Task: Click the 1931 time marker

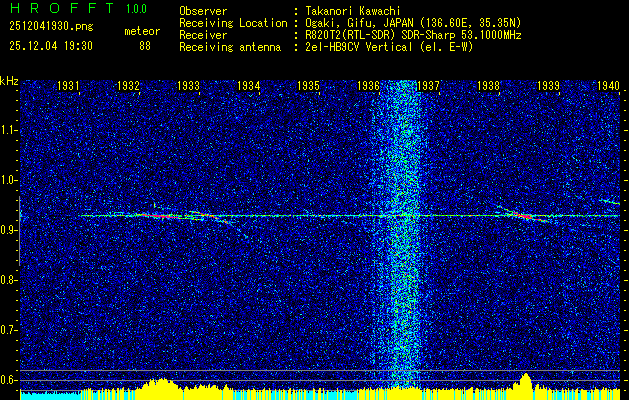Action: tap(68, 85)
